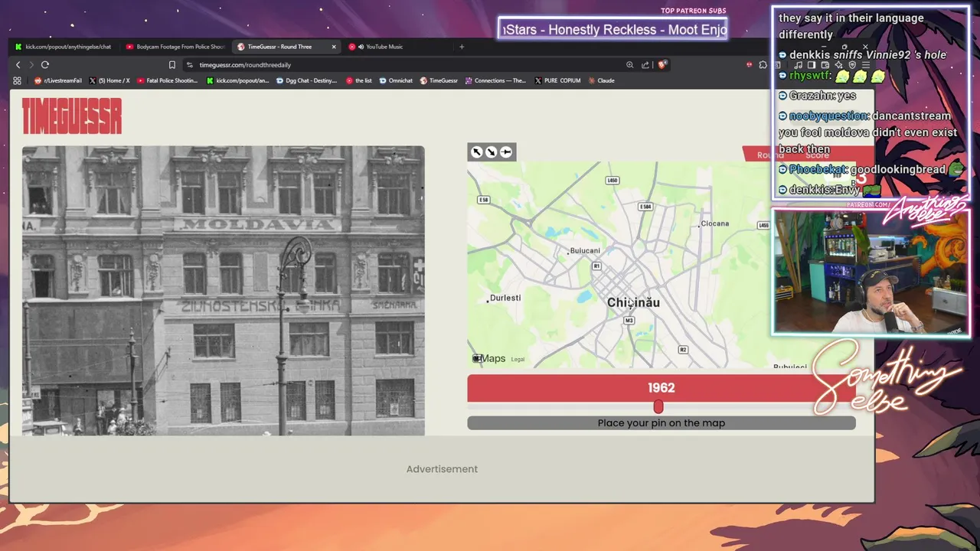980x551 pixels.
Task: Switch to the kick.com popout chat tab
Action: point(63,47)
